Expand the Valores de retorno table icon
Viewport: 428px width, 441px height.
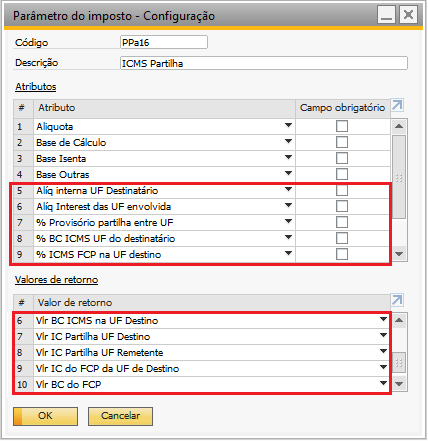click(397, 300)
